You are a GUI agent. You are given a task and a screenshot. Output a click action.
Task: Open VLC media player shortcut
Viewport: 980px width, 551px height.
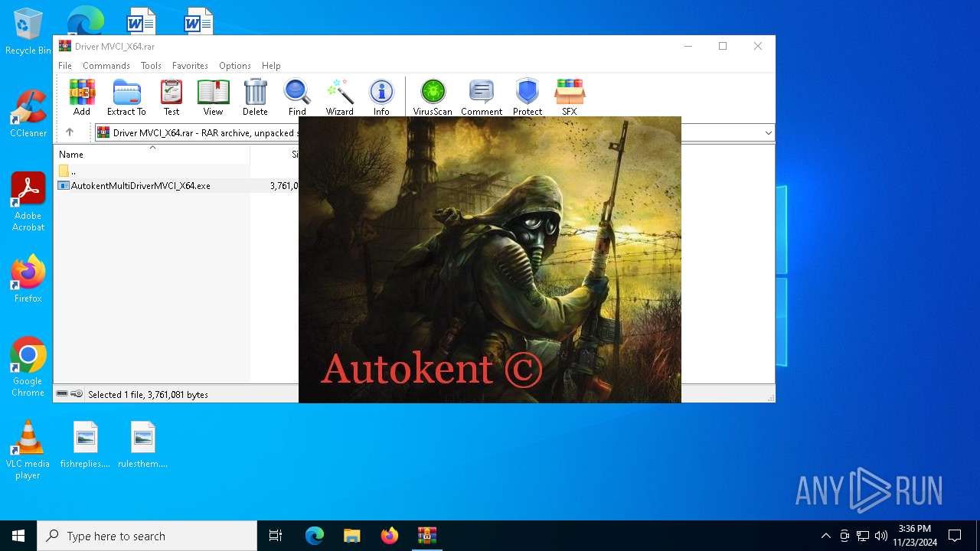pyautogui.click(x=28, y=450)
